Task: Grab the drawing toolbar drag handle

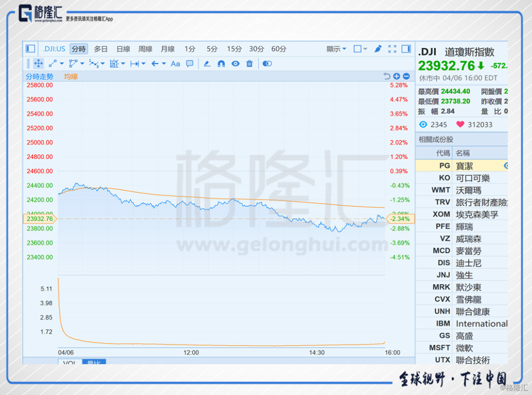Action: tap(28, 63)
